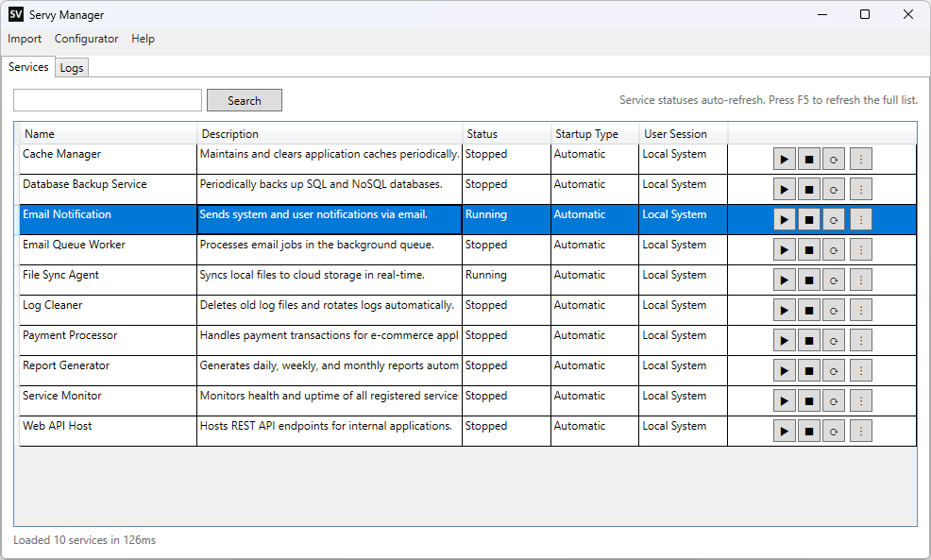Restart the Payment Processor service
Screen dimensions: 931x560
click(834, 341)
